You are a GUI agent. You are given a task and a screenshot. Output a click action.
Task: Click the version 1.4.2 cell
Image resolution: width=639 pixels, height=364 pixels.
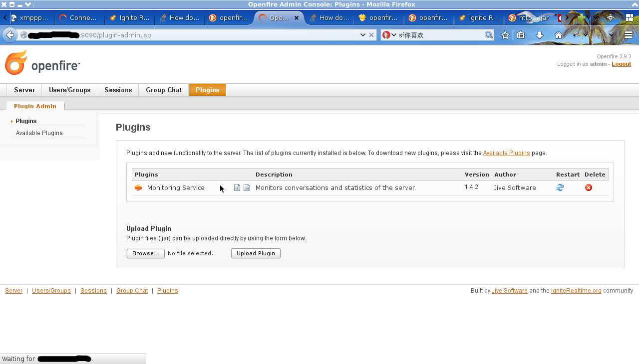(x=471, y=187)
